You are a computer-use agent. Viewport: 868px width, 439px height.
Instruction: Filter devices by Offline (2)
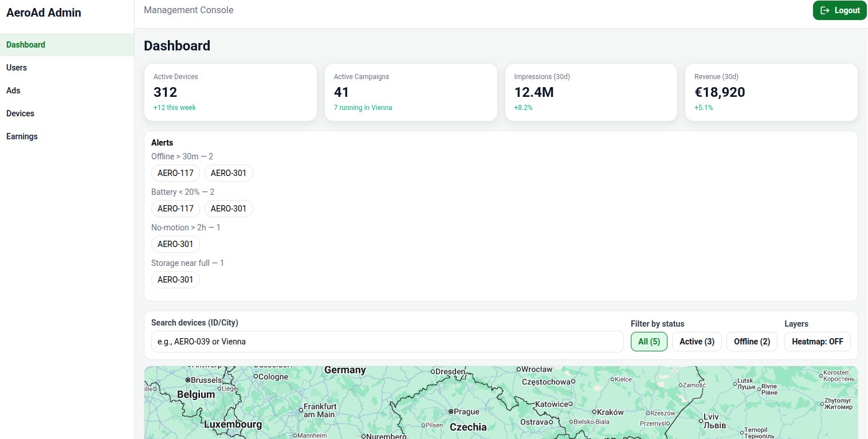752,342
